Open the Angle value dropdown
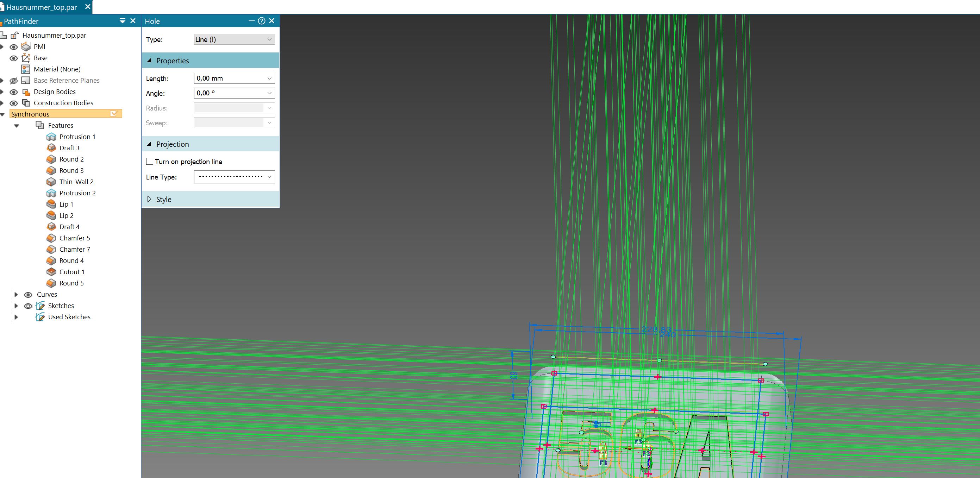This screenshot has height=478, width=980. (x=269, y=93)
